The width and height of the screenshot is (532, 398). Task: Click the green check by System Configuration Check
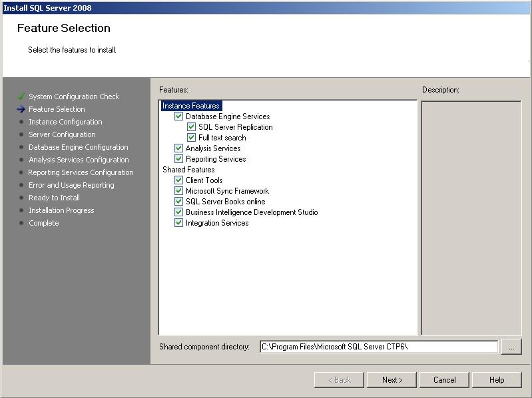(x=21, y=97)
